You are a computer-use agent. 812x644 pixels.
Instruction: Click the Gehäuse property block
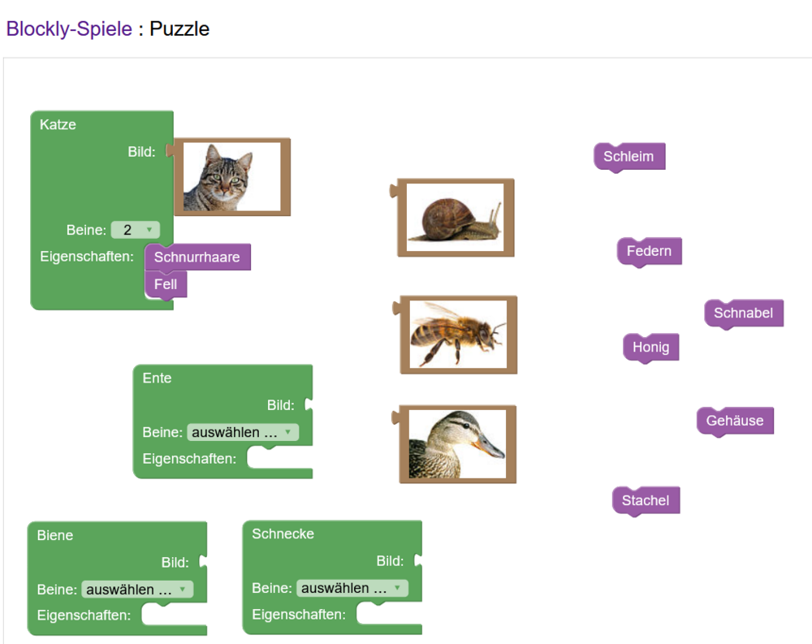tap(735, 421)
